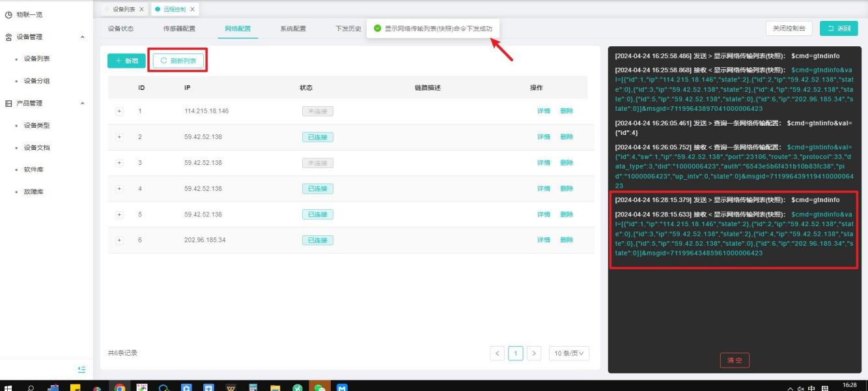Image resolution: width=868 pixels, height=391 pixels.
Task: Go to the next page arrow
Action: tap(534, 353)
